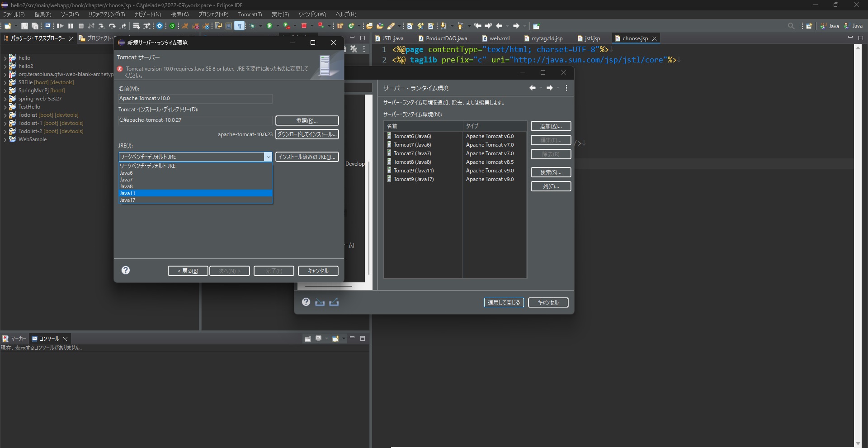Screen dimensions: 868x448
Task: Toggle the help button in Tomcat dialog
Action: point(125,270)
